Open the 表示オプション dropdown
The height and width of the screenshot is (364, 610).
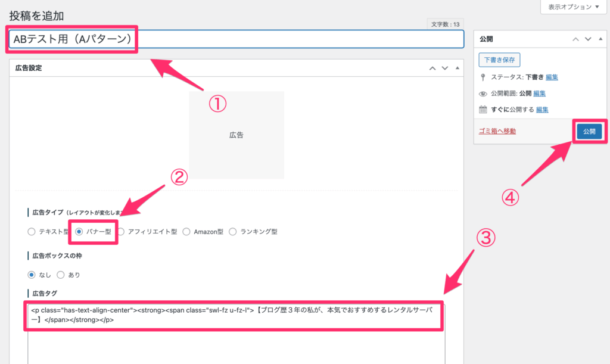(x=572, y=7)
